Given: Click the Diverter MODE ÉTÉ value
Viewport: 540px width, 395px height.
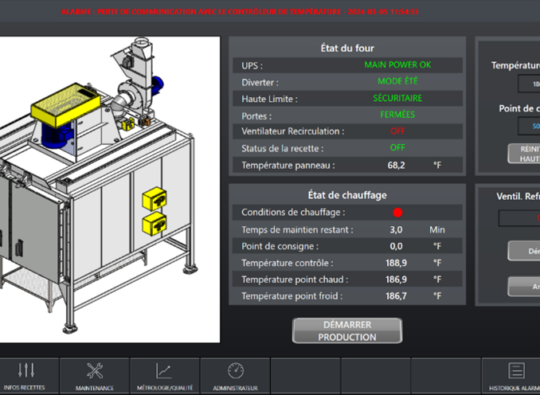Looking at the screenshot, I should tap(397, 81).
